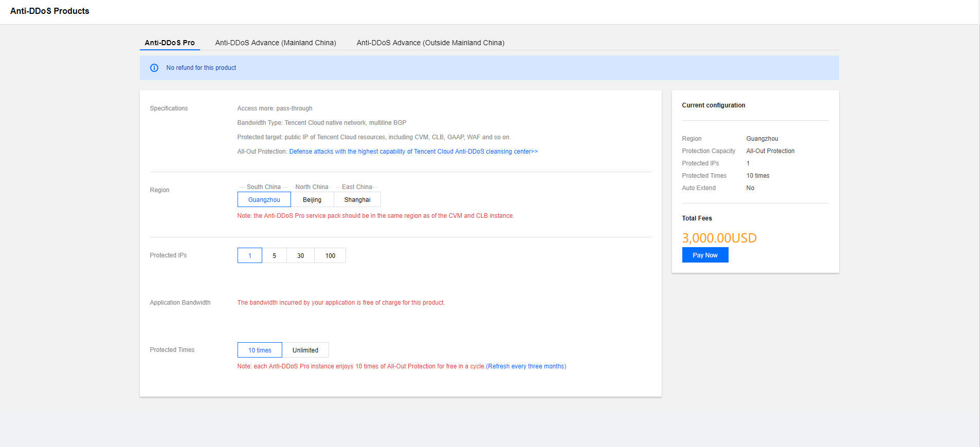This screenshot has height=447, width=980.
Task: Click the No refund for this product notice
Action: click(201, 68)
